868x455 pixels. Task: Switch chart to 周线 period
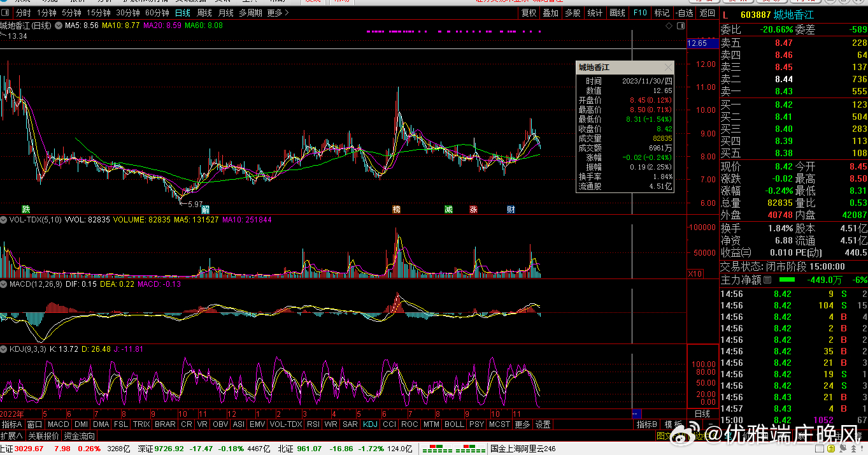tap(204, 13)
